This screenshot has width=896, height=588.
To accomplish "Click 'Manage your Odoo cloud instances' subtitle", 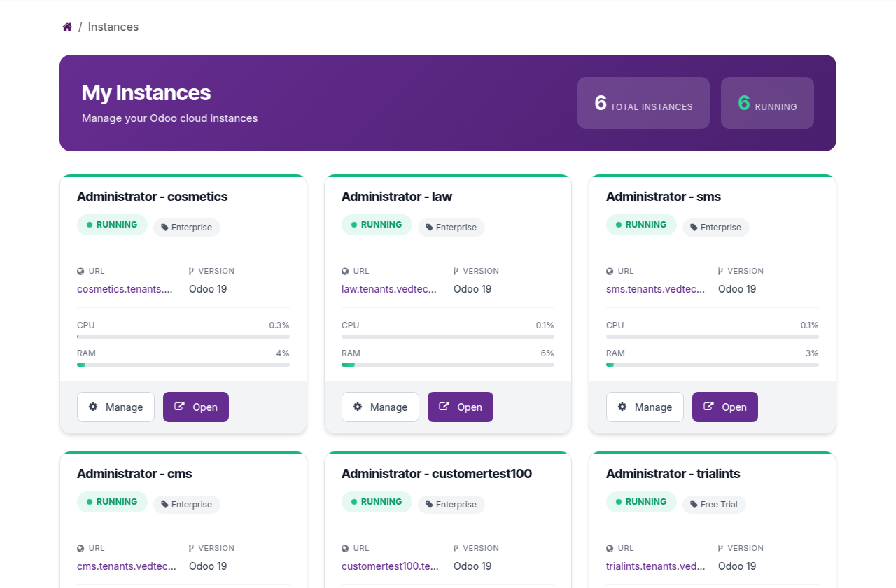I will 170,118.
